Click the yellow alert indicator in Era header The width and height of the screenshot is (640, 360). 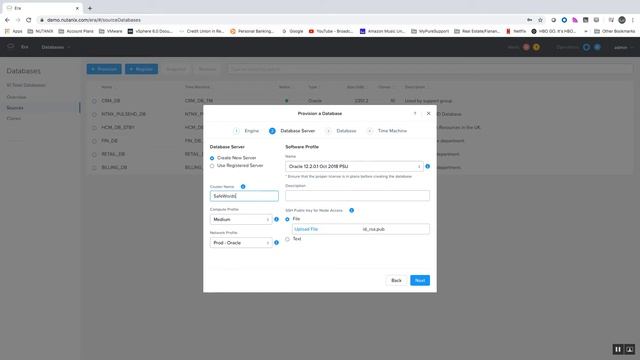(x=536, y=47)
